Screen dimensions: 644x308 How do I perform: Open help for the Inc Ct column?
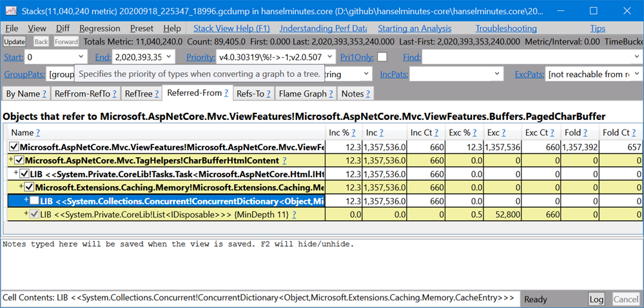(x=436, y=133)
